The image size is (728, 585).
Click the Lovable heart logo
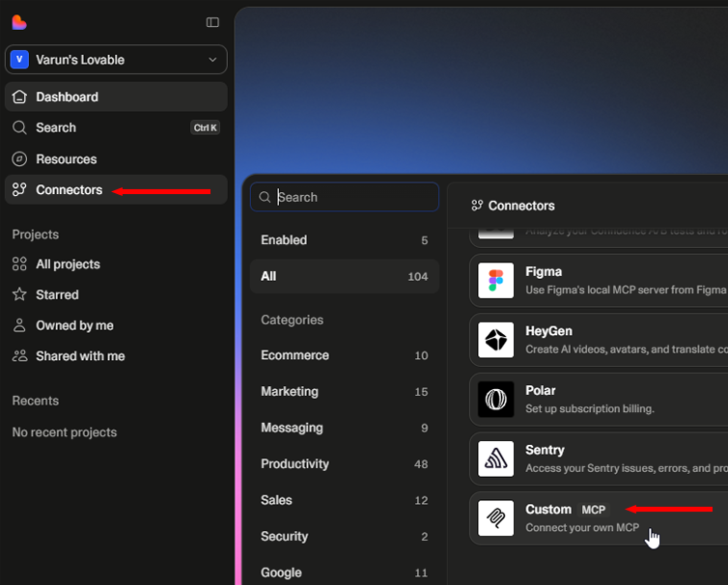[19, 22]
